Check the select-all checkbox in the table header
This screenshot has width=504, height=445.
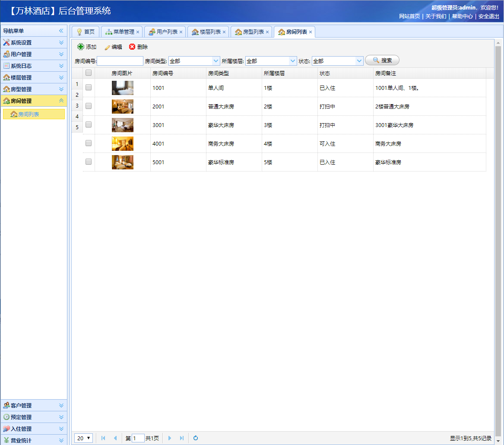(x=88, y=73)
